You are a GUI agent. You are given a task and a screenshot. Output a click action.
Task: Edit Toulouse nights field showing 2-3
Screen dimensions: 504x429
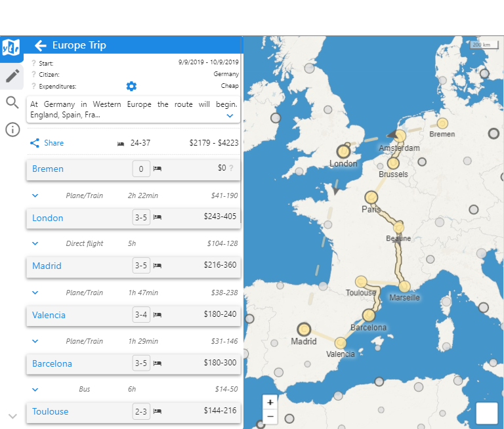click(141, 411)
